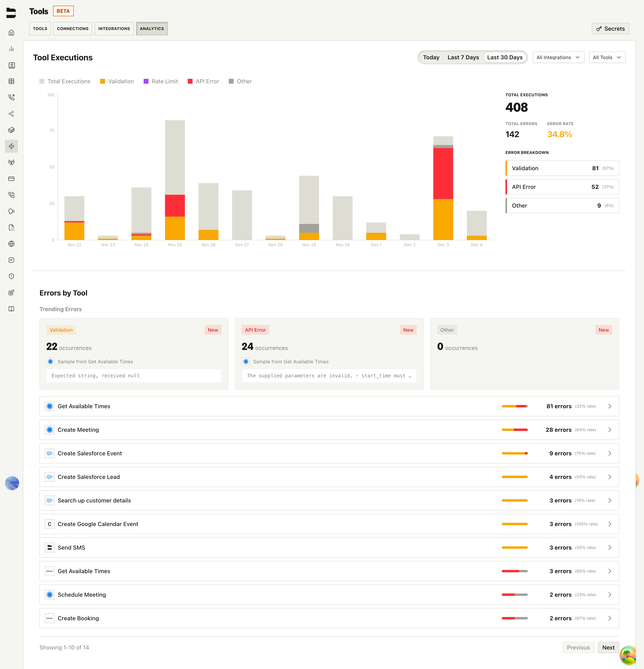The image size is (644, 669).
Task: Switch to the Integrations tab
Action: tap(114, 28)
